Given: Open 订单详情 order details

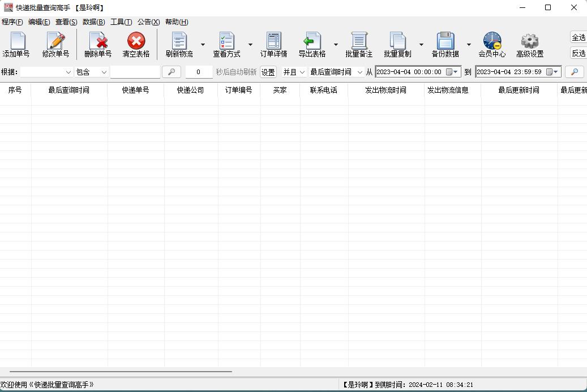Looking at the screenshot, I should 273,45.
